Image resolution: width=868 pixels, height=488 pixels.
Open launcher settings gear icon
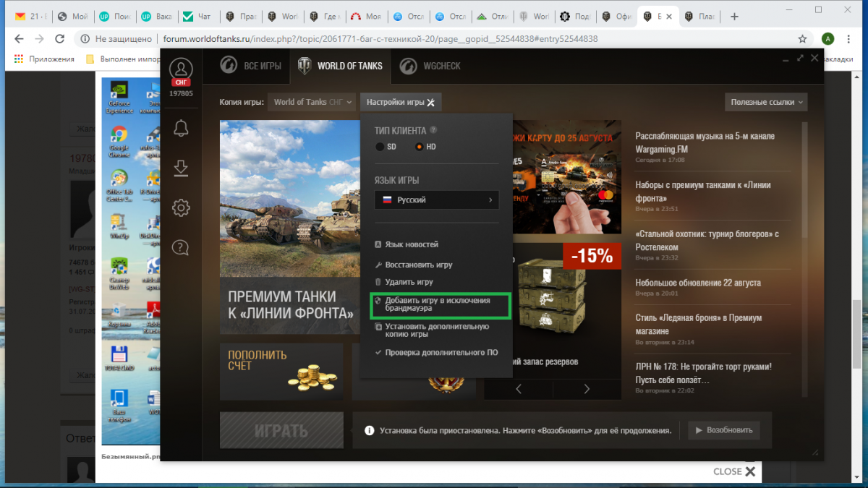coord(181,208)
